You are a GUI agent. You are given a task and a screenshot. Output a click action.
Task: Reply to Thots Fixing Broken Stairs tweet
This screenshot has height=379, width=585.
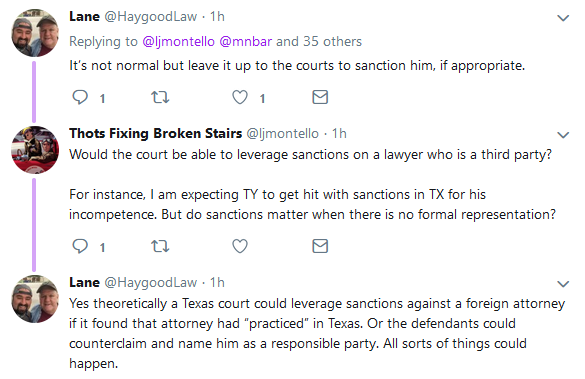80,246
